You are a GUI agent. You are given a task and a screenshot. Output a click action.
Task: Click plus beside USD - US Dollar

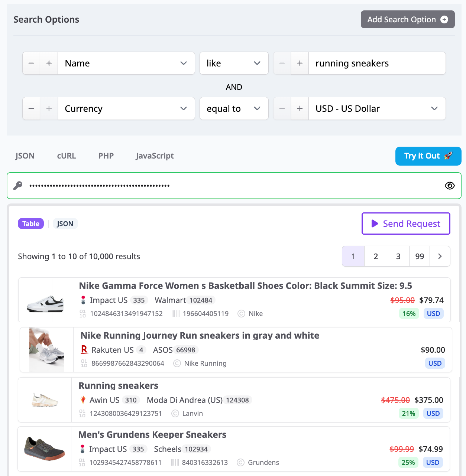tap(300, 108)
